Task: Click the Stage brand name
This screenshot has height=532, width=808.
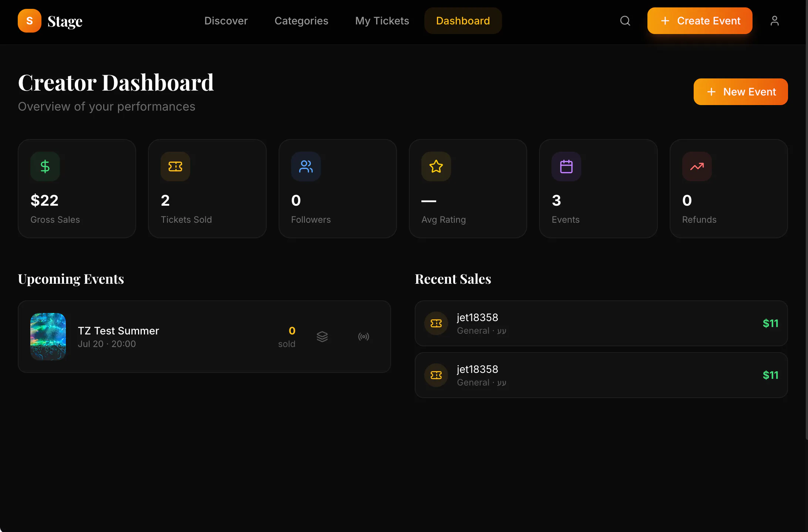Action: click(x=65, y=21)
